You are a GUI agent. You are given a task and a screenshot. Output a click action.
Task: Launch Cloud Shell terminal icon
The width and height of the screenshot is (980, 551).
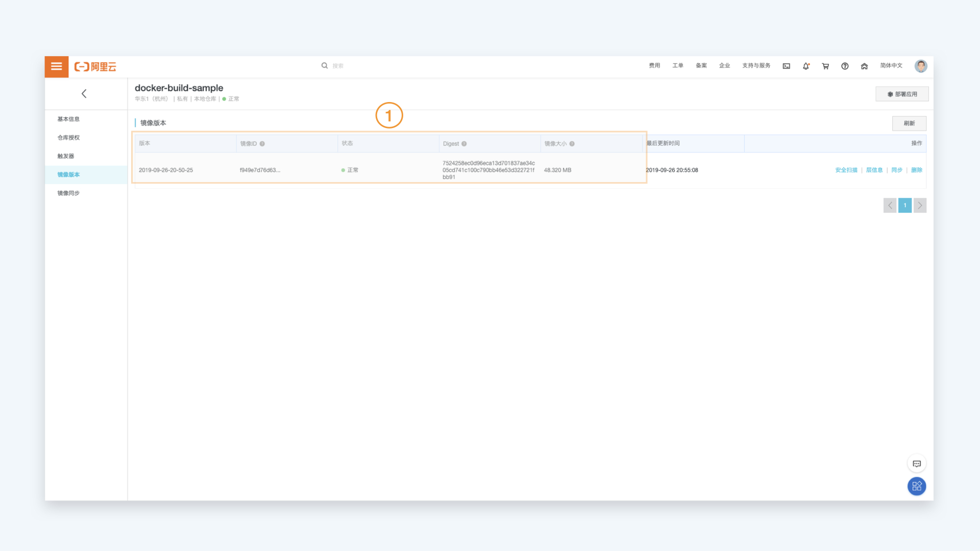(x=787, y=66)
